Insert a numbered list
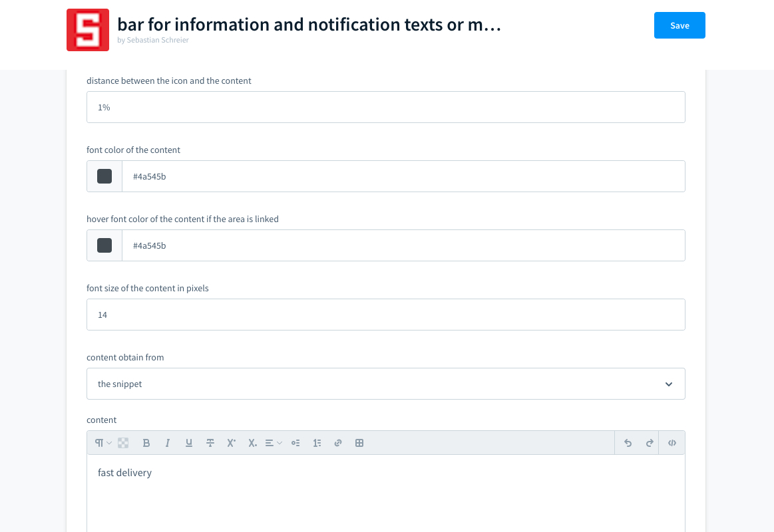Screen dimensions: 774x532 point(317,443)
